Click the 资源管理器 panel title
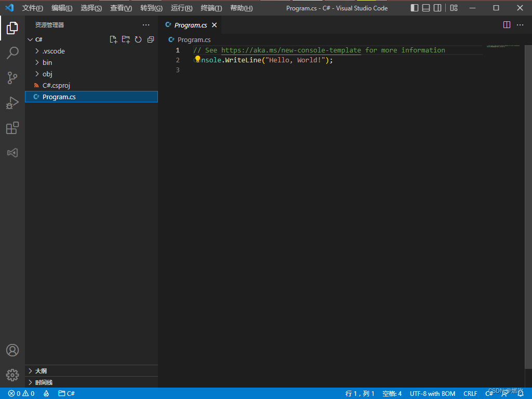The image size is (532, 399). point(49,25)
